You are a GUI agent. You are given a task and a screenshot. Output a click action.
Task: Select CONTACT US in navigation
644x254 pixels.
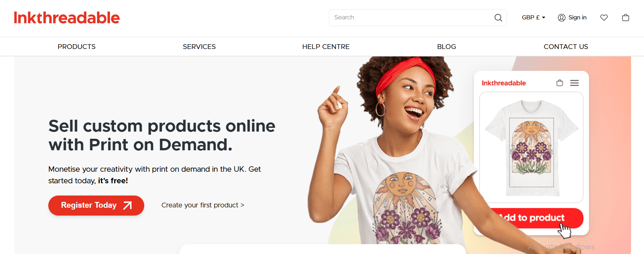[x=566, y=47]
